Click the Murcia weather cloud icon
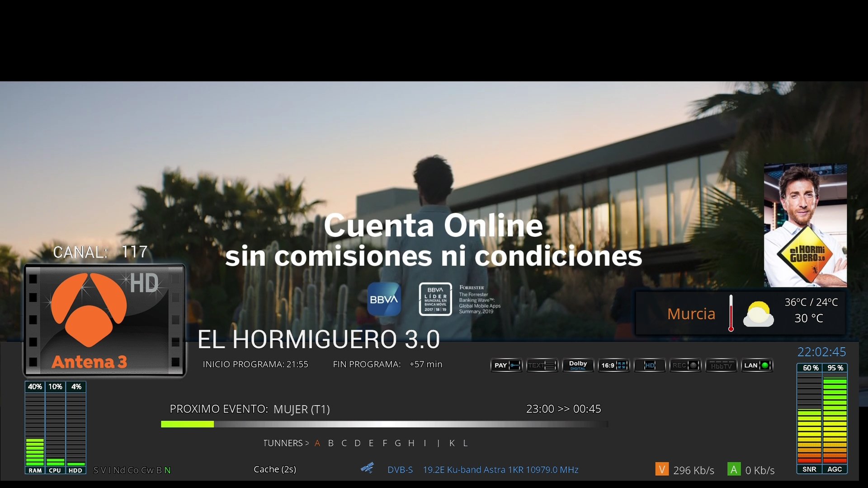Image resolution: width=868 pixels, height=488 pixels. 758,314
